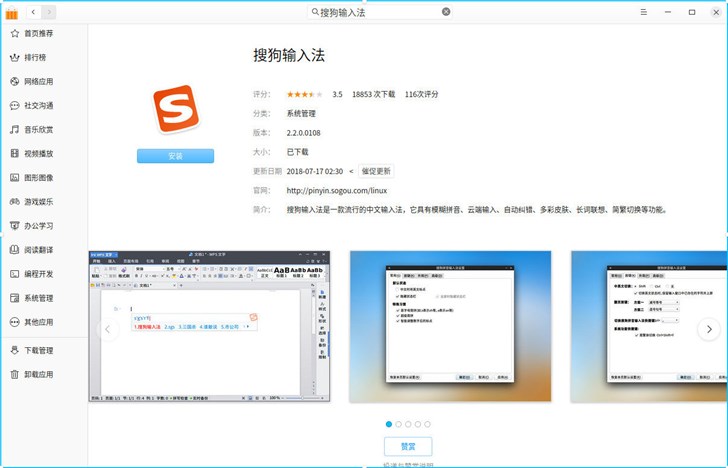Click the 赞赏 reward button

coord(408,447)
